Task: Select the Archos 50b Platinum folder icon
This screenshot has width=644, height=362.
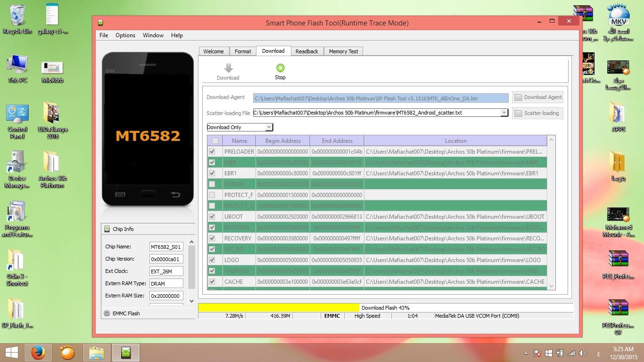Action: [51, 163]
